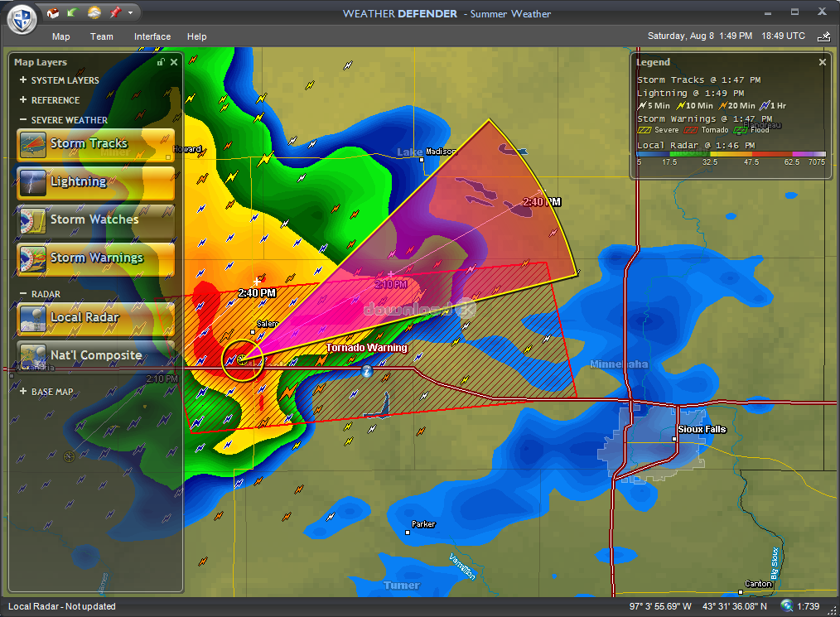
Task: Click the latitude 43° 31' 36.08" N readout
Action: pos(735,606)
